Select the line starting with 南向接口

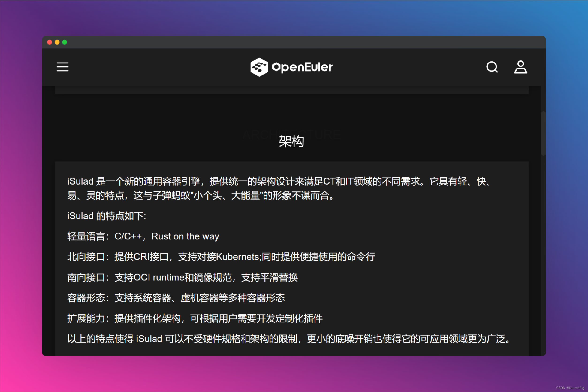[x=183, y=277]
